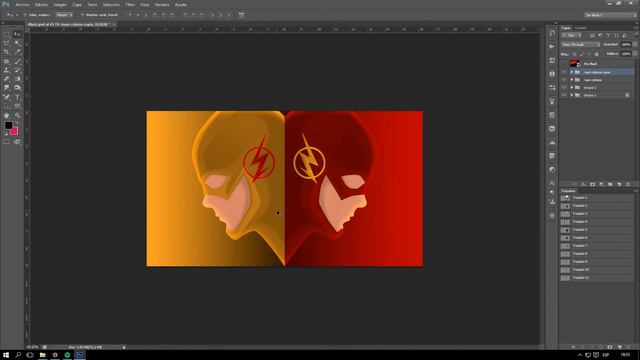
Task: Open the Actions panel play icon in side strip
Action: 552,46
